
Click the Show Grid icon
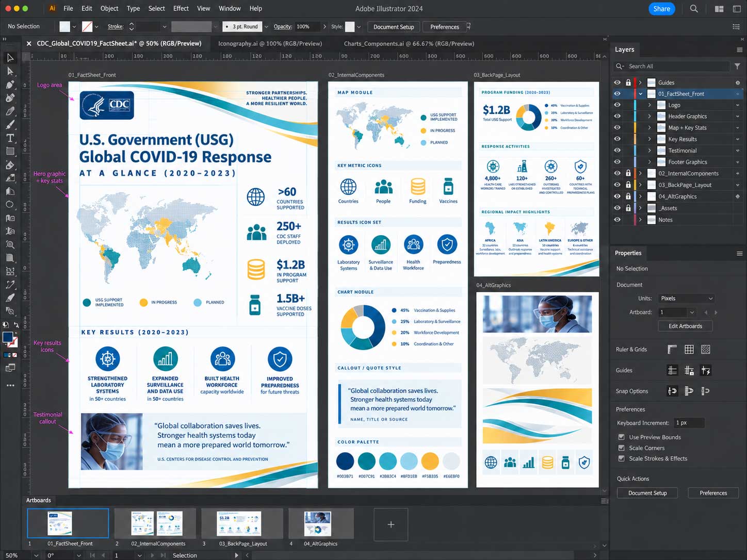[689, 350]
